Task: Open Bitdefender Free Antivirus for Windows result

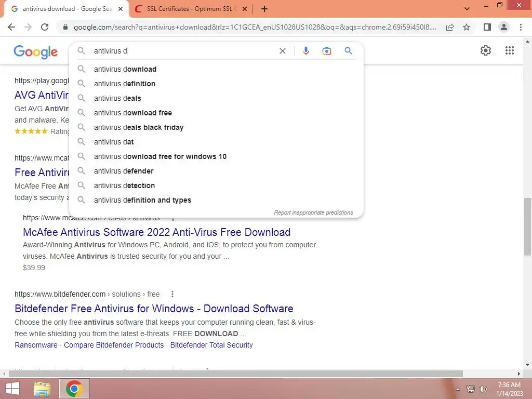Action: pyautogui.click(x=154, y=309)
